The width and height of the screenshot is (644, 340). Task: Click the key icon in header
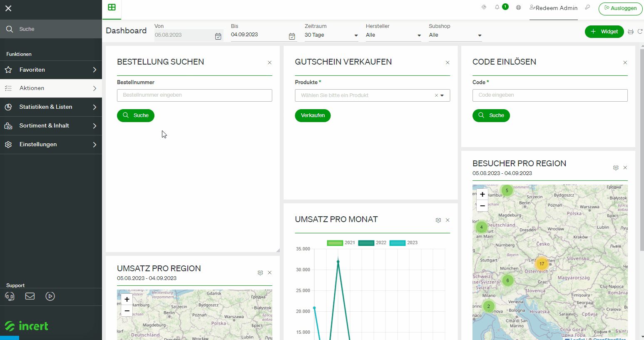[x=587, y=7]
